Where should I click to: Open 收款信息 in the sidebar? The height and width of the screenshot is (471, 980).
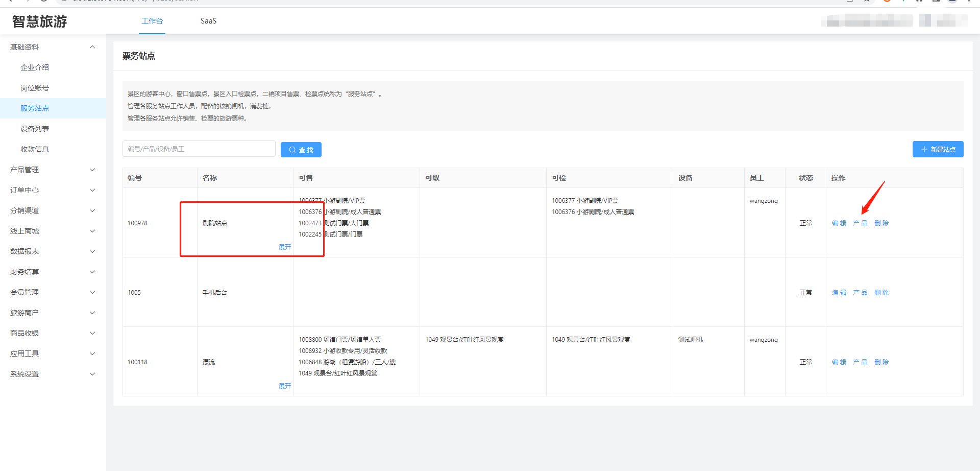[35, 149]
